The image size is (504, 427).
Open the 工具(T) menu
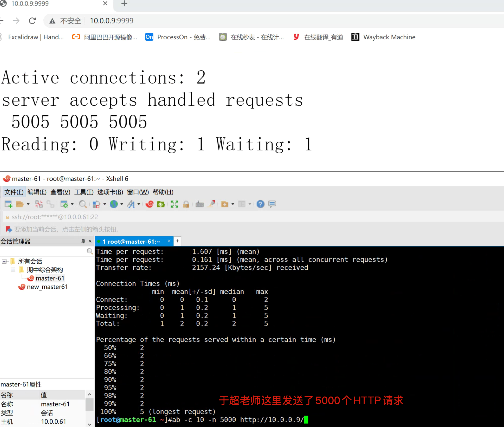[x=84, y=192]
